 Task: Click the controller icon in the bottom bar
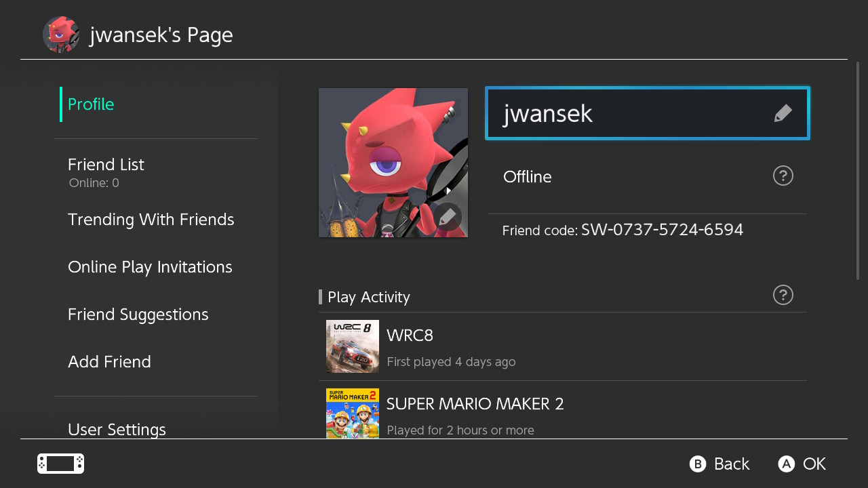pyautogui.click(x=60, y=464)
